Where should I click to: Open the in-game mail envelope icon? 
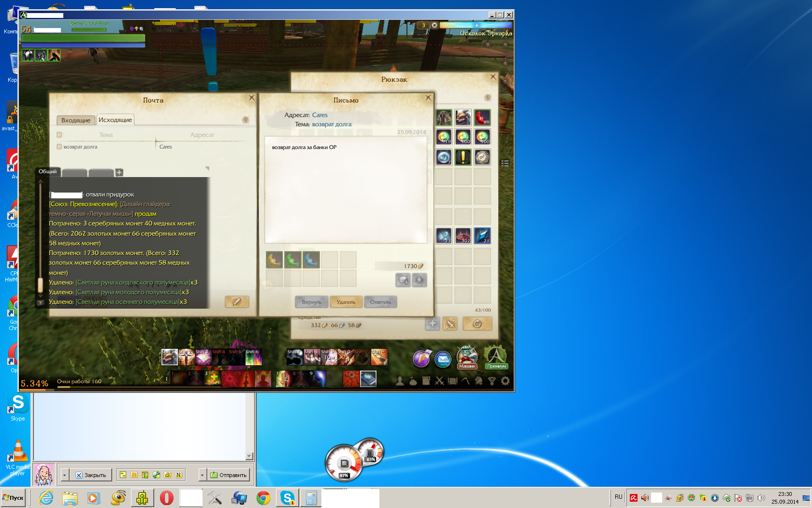pyautogui.click(x=443, y=359)
